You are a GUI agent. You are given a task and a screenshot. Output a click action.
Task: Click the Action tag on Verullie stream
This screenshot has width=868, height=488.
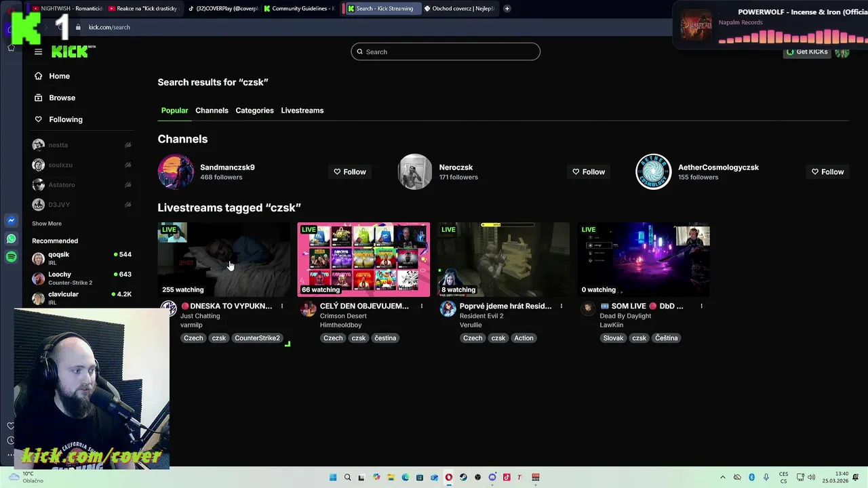coord(524,338)
